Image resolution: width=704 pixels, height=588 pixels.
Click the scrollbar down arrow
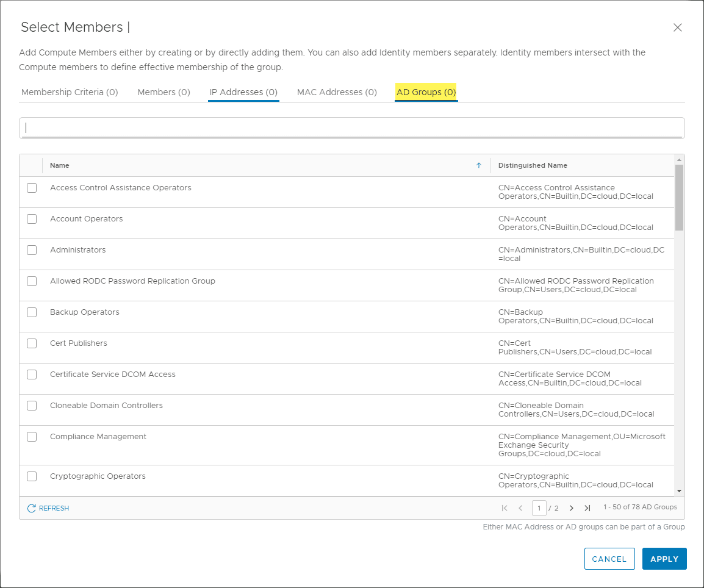pyautogui.click(x=678, y=491)
